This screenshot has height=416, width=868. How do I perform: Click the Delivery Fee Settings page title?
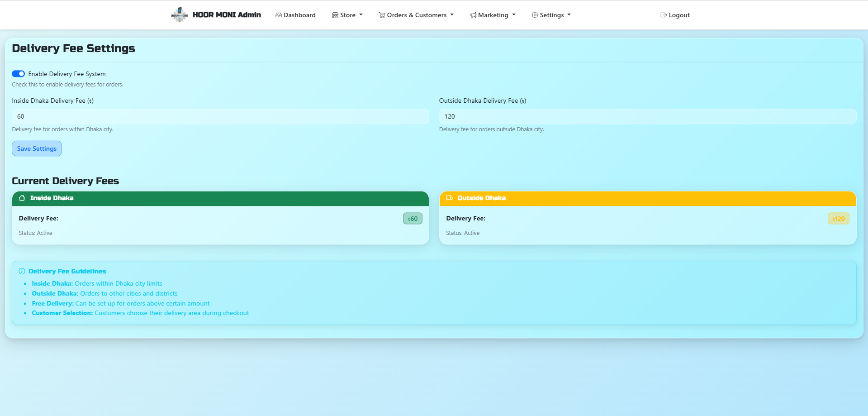click(x=73, y=48)
